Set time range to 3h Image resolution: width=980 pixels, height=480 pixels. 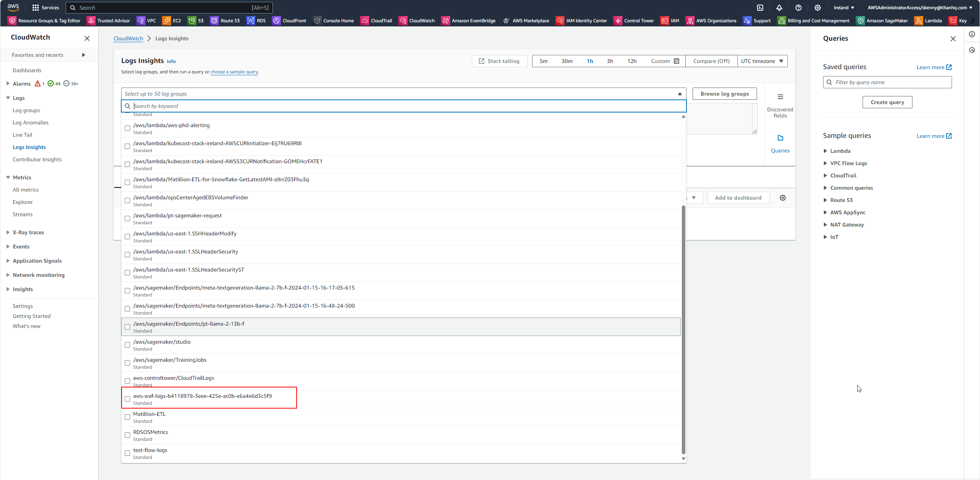pyautogui.click(x=610, y=61)
